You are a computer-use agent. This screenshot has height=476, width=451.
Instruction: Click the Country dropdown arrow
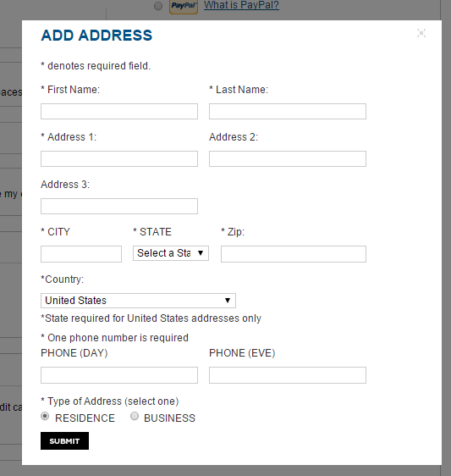(228, 301)
